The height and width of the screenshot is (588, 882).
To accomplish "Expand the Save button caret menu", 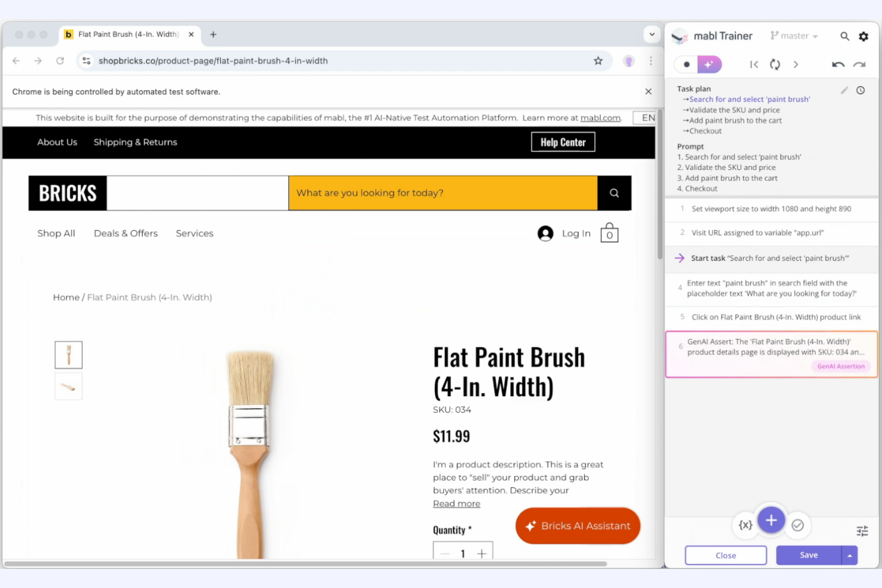I will pyautogui.click(x=849, y=555).
